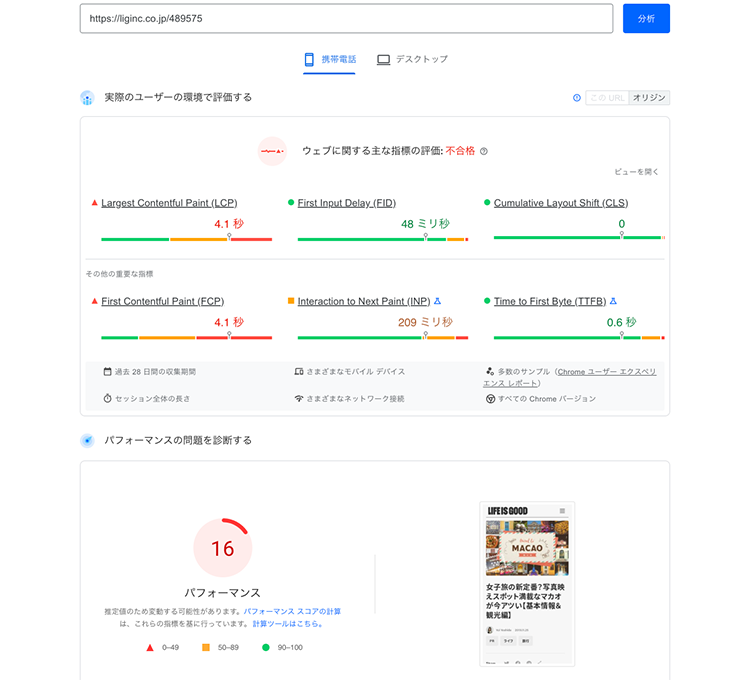
Task: Click the experimental flask icon after INP
Action: click(x=437, y=301)
